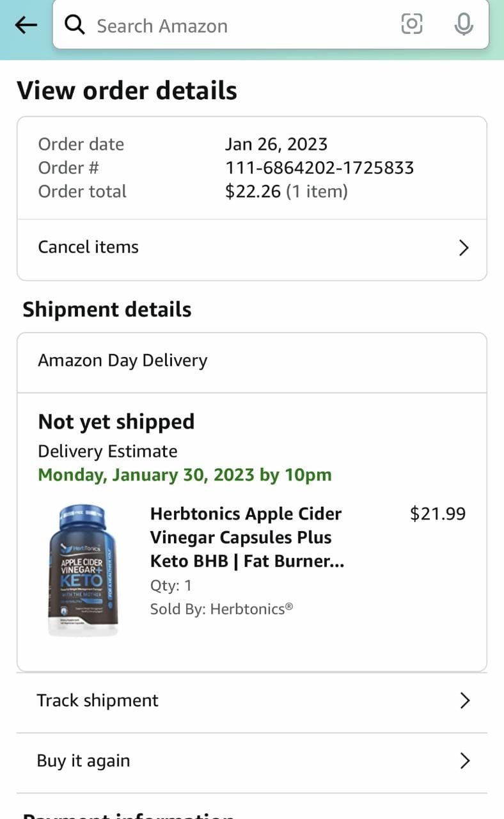Tap the green Monday, January 30 delivery estimate
Viewport: 504px width, 819px height.
pos(185,475)
